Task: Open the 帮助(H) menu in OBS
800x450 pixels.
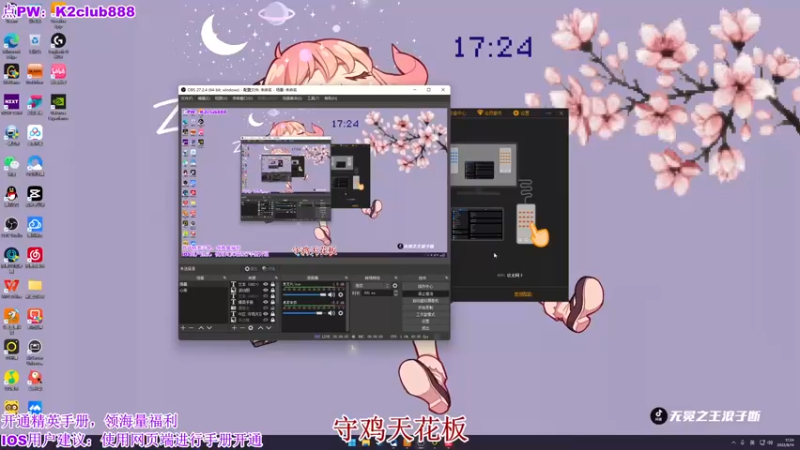Action: click(x=331, y=98)
